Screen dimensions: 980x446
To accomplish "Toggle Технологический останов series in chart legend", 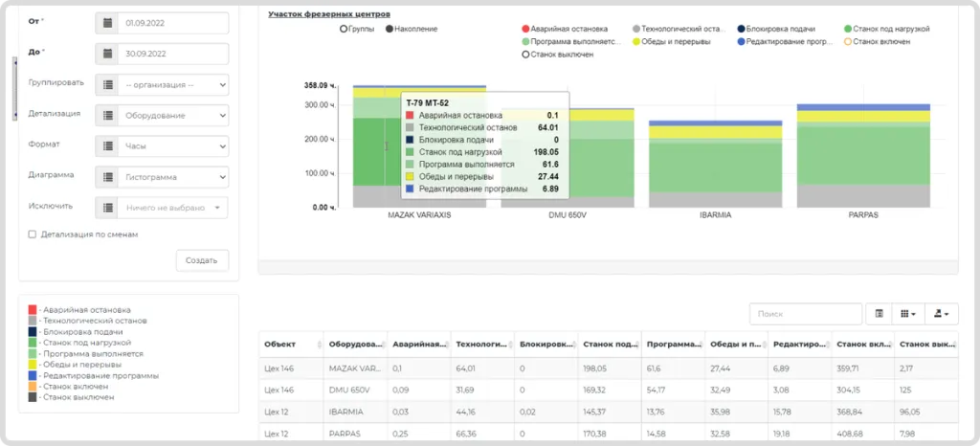I will (678, 29).
